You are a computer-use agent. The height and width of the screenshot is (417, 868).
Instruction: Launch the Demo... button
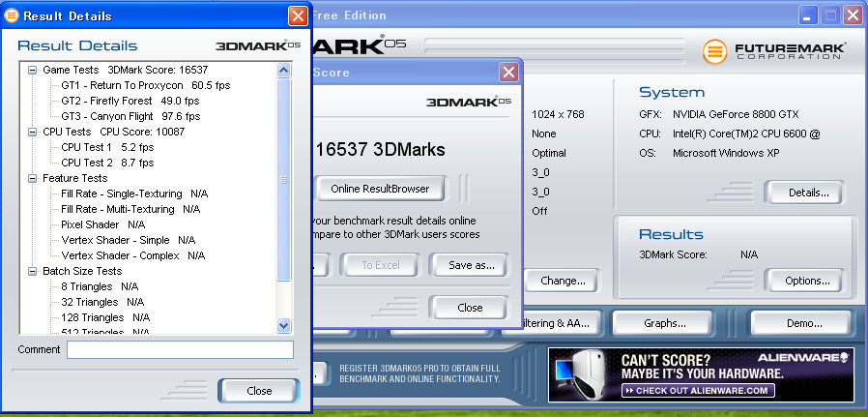(x=804, y=323)
